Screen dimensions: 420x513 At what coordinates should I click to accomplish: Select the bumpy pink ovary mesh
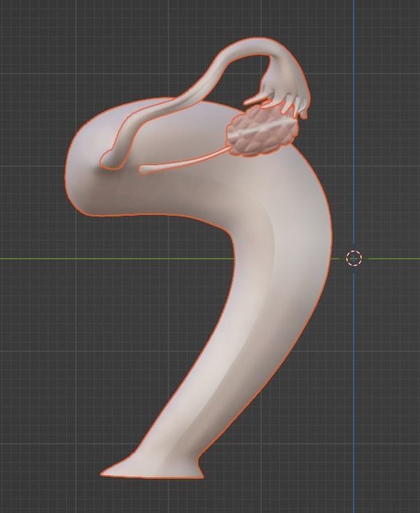coord(262,131)
